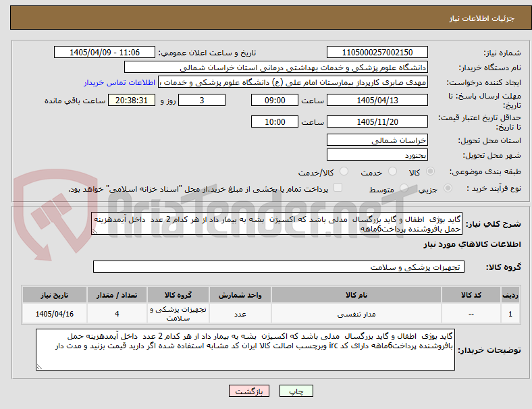Viewport: 532px width, 409px height.
Task: Select the کالا radio button
Action: (x=430, y=171)
